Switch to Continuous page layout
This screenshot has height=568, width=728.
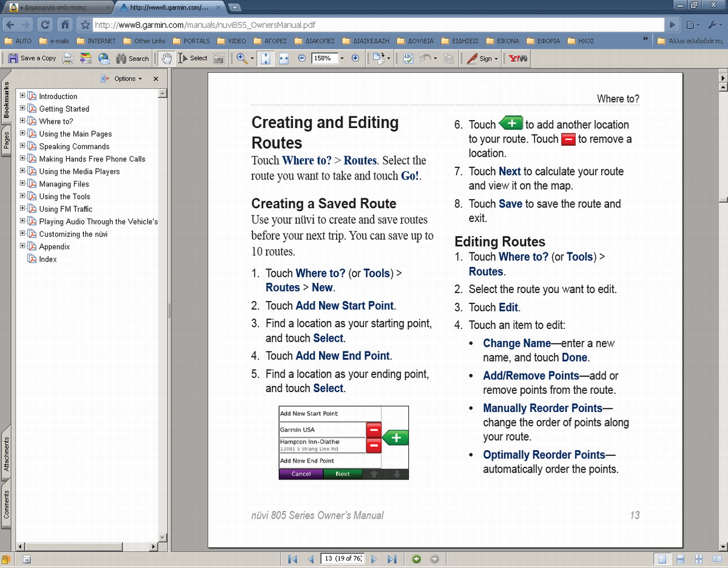681,559
